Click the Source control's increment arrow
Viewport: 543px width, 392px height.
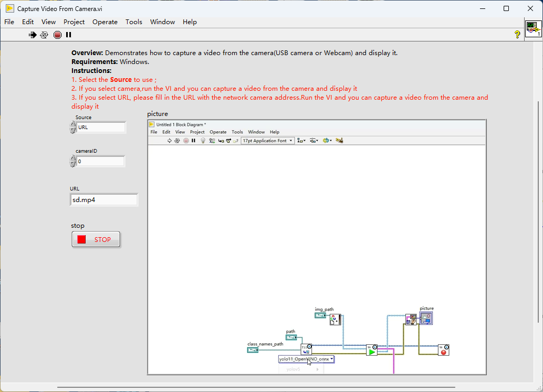pos(73,124)
